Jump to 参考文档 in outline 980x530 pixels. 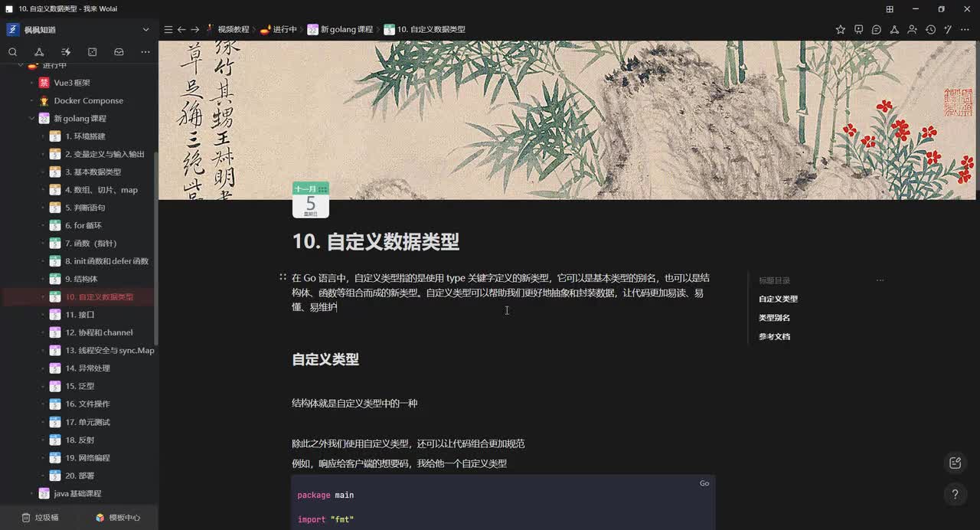(x=774, y=336)
